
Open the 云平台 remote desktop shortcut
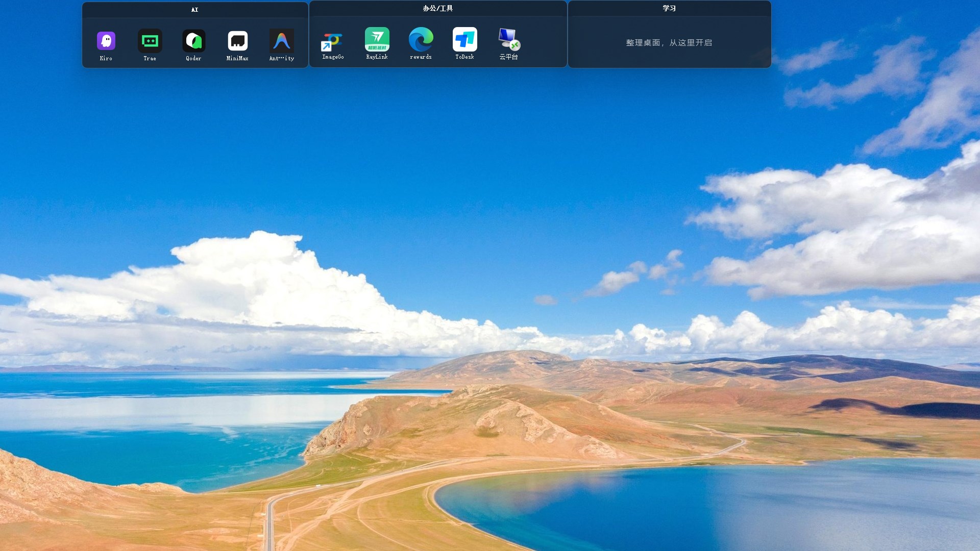click(x=508, y=39)
